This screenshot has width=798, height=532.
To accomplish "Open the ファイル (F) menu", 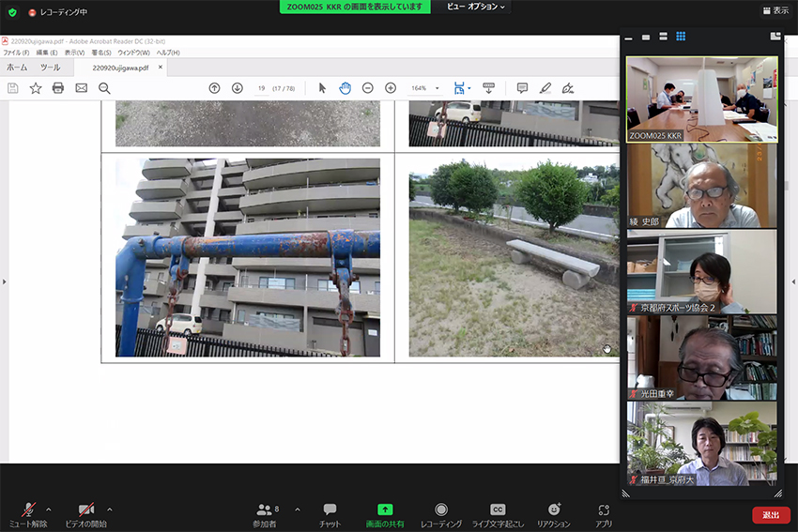I will pos(17,53).
